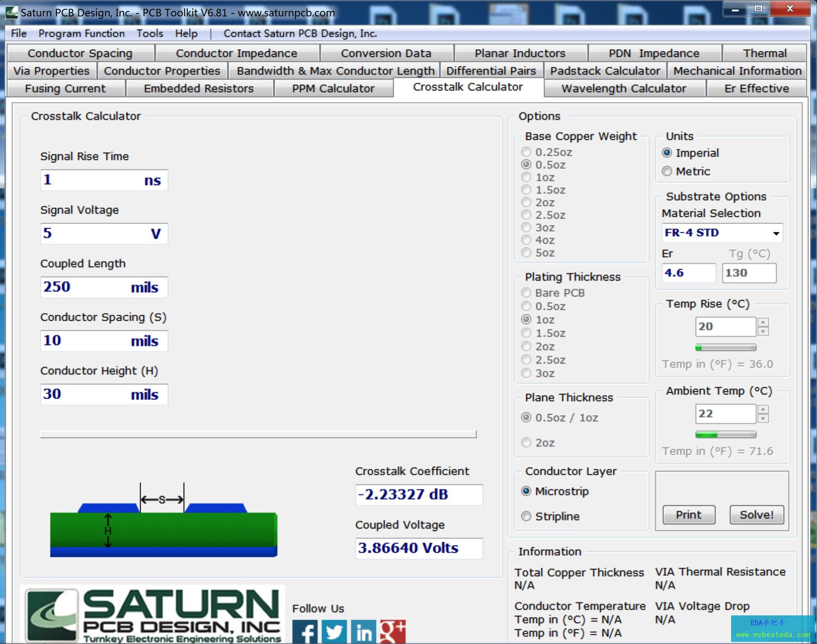817x644 pixels.
Task: Open the Twitter bird icon
Action: [334, 631]
